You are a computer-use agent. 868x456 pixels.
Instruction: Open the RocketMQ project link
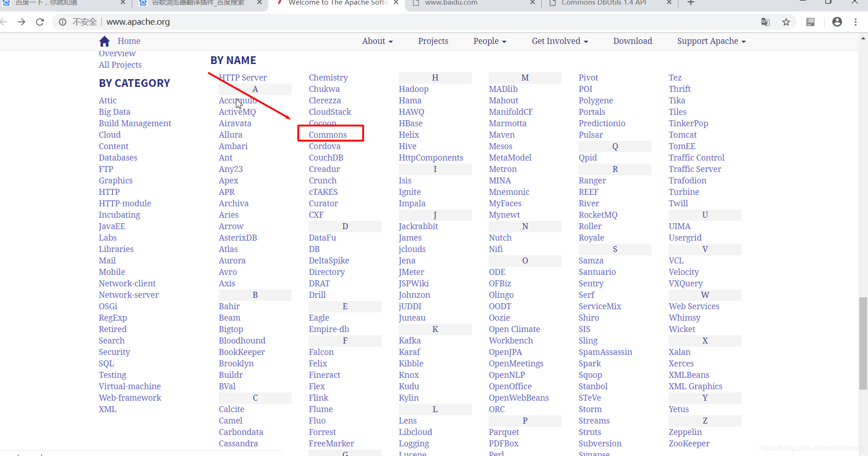coord(598,215)
